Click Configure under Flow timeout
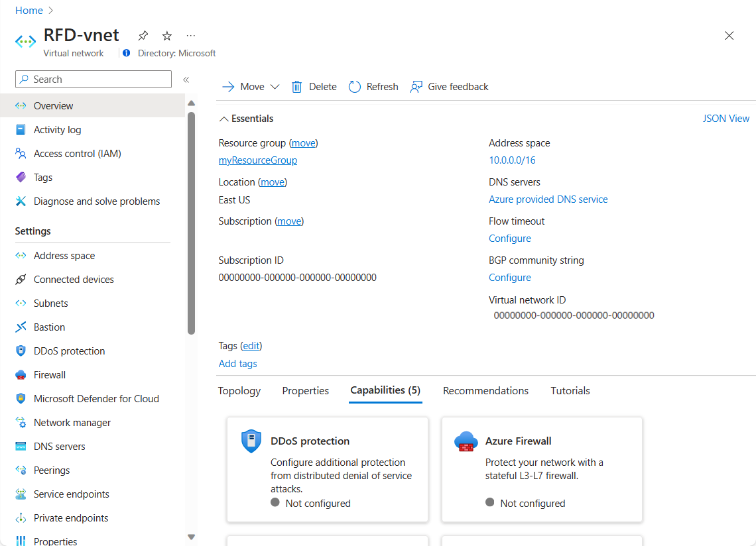The image size is (756, 546). tap(509, 239)
